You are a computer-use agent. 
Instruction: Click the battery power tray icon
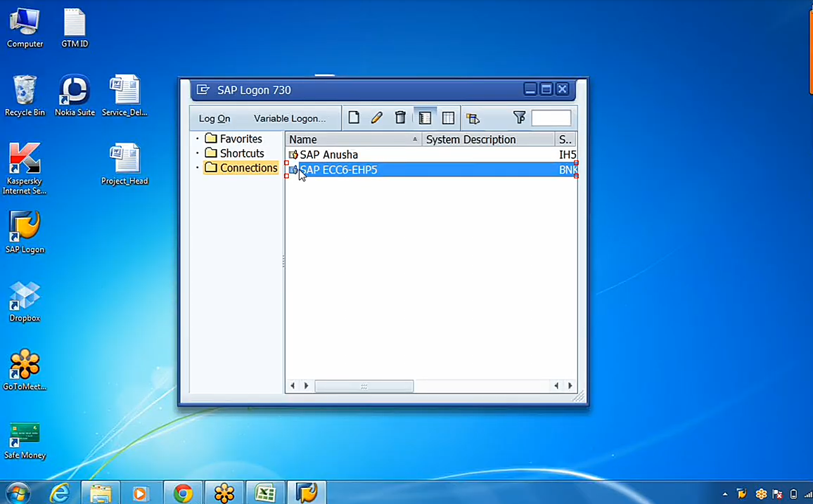(793, 494)
